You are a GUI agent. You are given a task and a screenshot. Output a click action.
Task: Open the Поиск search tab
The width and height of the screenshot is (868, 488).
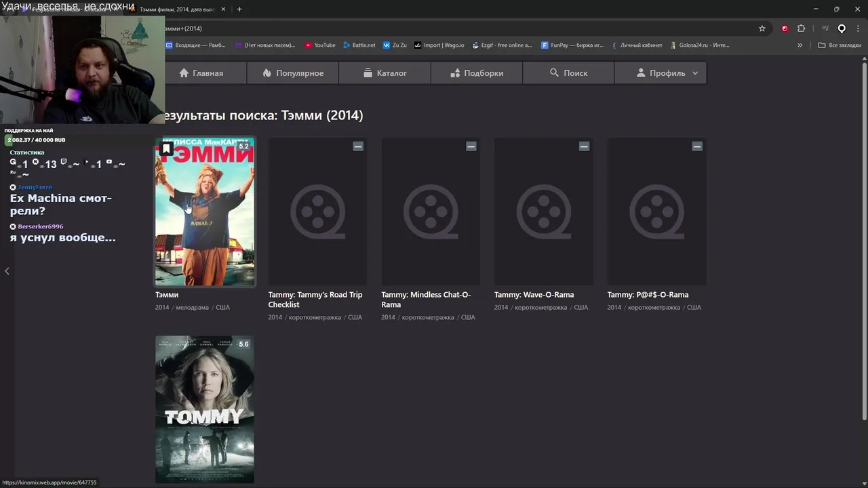point(568,73)
